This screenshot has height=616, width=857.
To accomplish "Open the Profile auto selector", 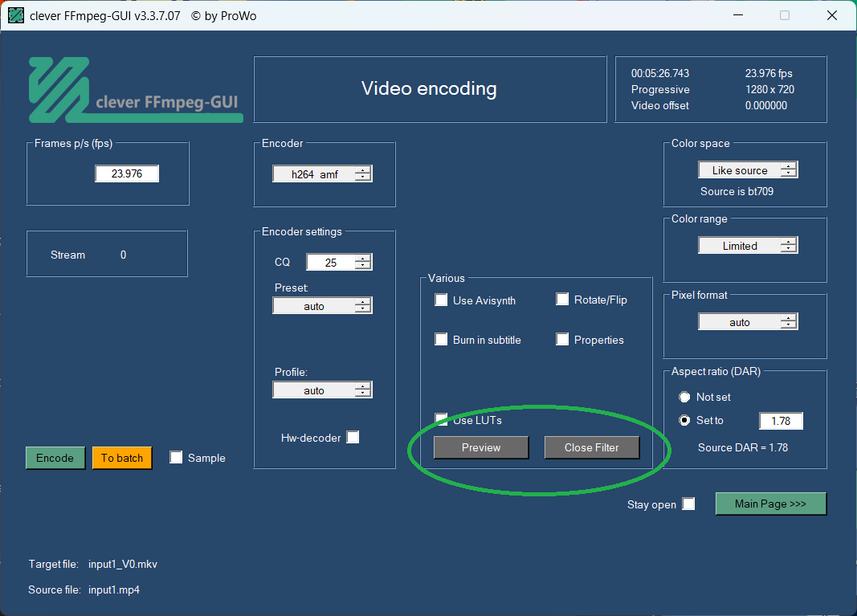I will click(322, 390).
